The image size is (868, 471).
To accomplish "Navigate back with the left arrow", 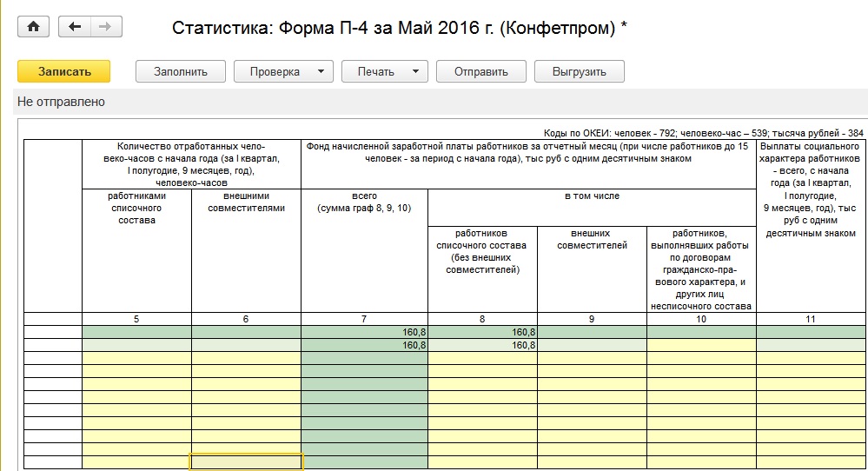I will [x=74, y=27].
